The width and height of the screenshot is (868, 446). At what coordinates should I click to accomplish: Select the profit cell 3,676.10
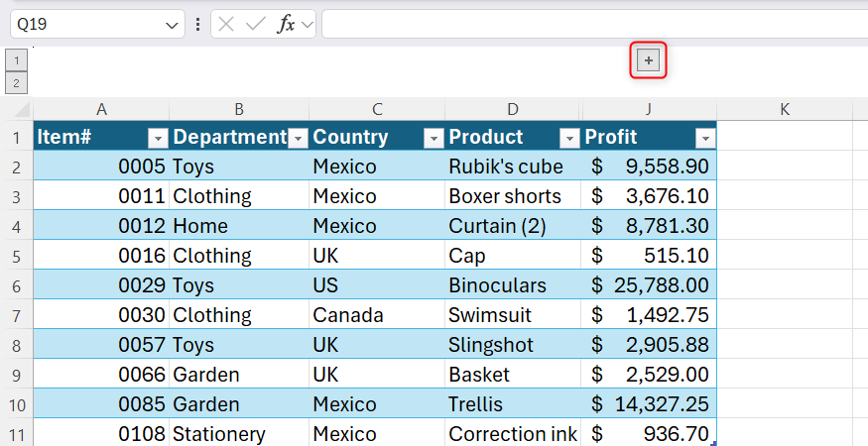(x=649, y=196)
